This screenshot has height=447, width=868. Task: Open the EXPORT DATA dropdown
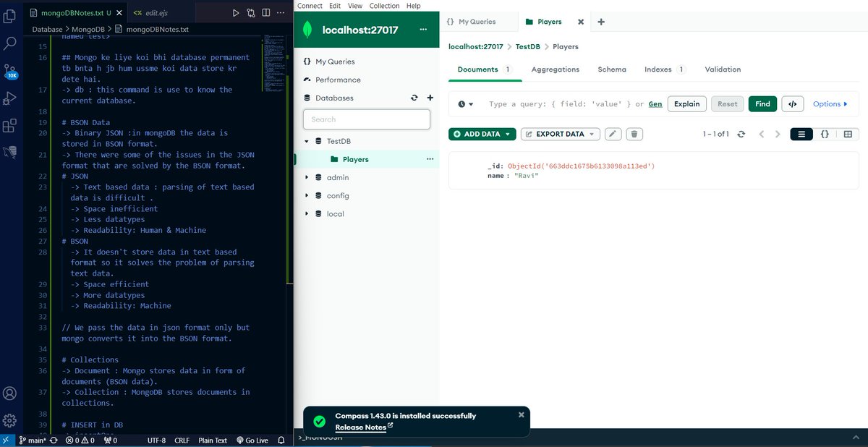(561, 134)
